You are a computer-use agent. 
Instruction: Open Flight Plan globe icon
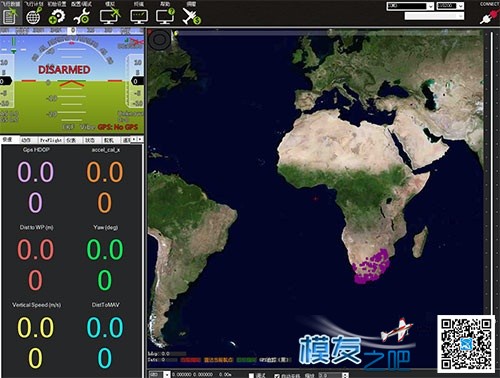pos(34,16)
